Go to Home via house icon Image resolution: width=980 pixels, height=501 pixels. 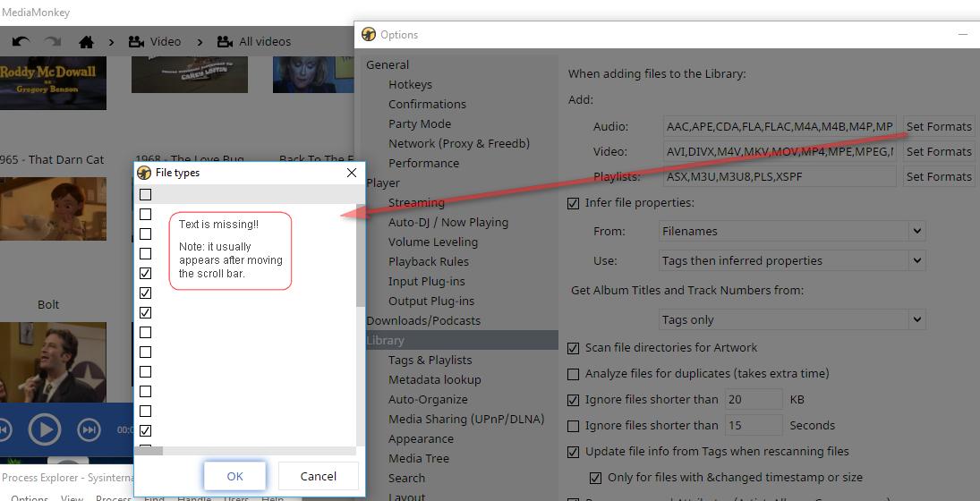click(x=86, y=41)
